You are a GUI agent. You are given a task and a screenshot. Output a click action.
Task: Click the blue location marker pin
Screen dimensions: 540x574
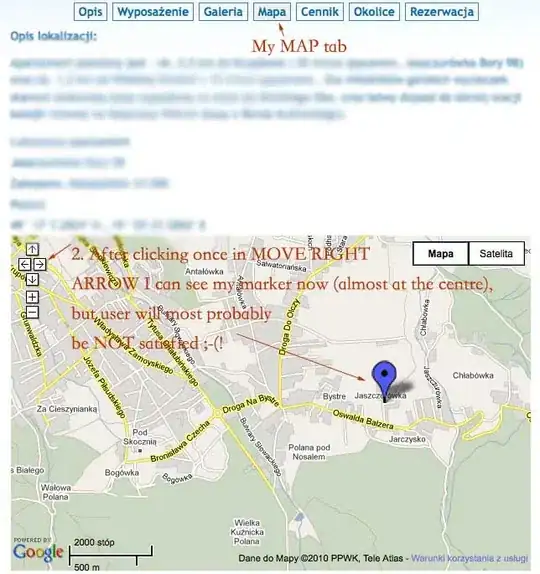click(x=384, y=381)
